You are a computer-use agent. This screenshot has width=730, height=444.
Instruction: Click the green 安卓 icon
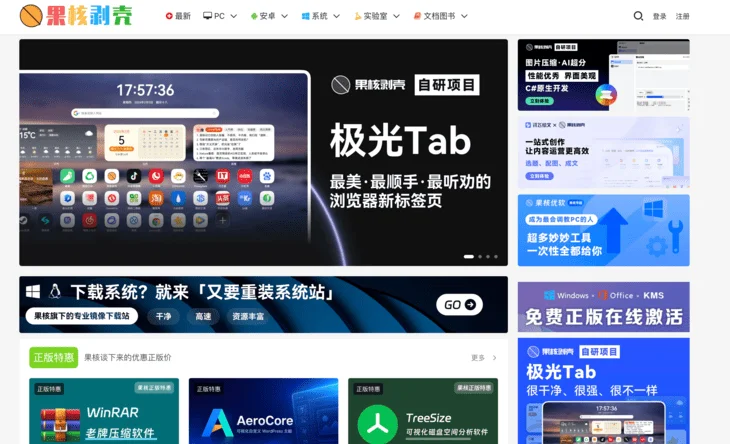pyautogui.click(x=254, y=16)
